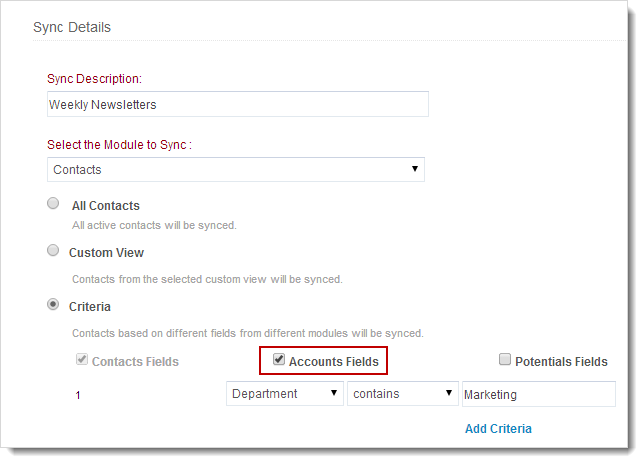643x463 pixels.
Task: Click the 'Potentials Fields' label text
Action: pos(562,362)
